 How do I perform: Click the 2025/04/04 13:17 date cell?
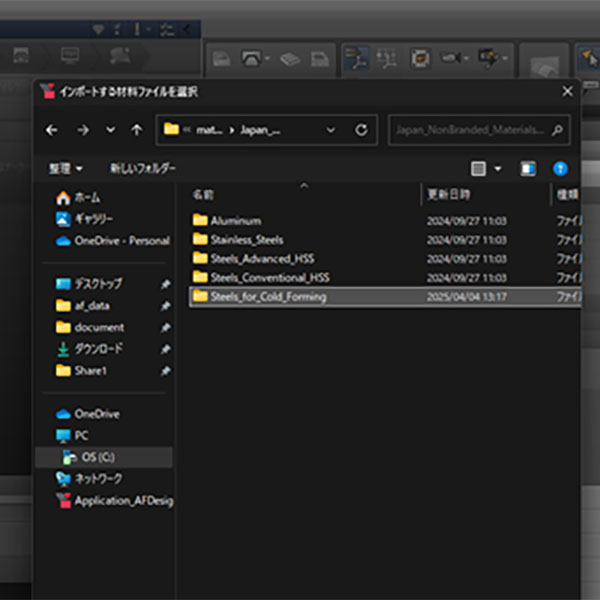466,297
